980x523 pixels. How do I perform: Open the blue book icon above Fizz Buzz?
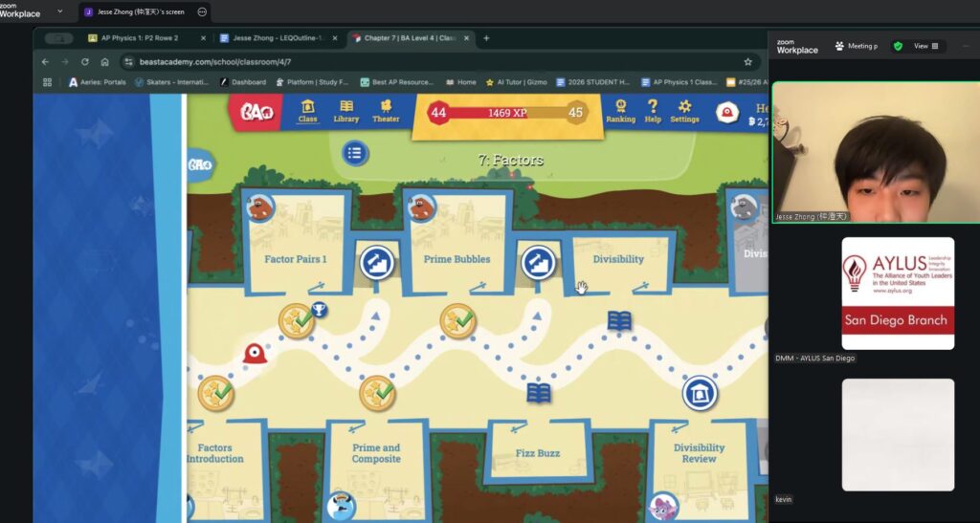[x=539, y=393]
